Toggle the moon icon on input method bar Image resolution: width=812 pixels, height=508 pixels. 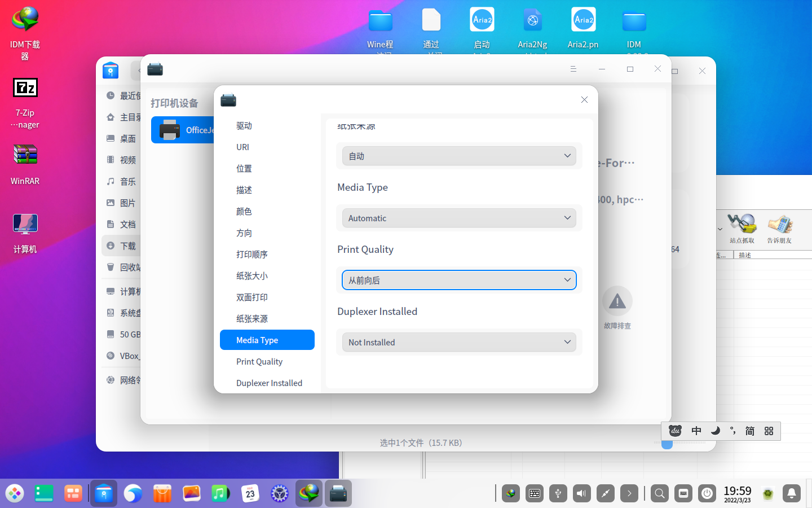pyautogui.click(x=715, y=431)
